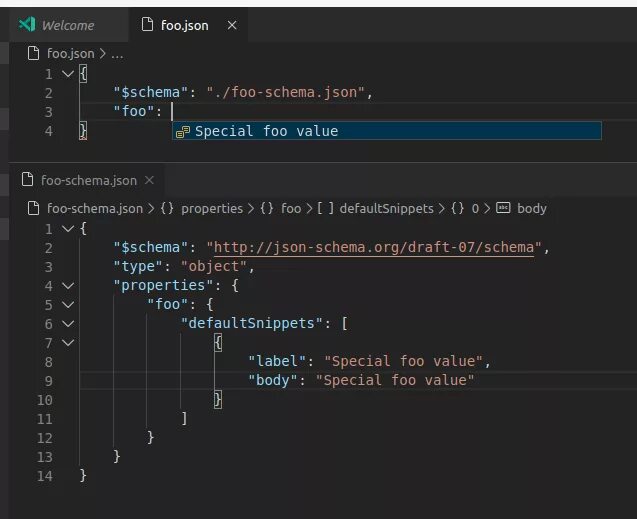Screen dimensions: 637x519
Task: Collapse the foo fold on line 5
Action: pos(68,305)
